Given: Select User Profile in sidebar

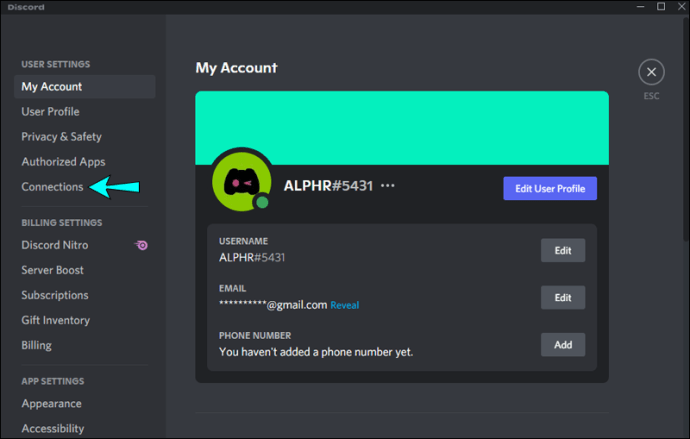Looking at the screenshot, I should click(51, 112).
